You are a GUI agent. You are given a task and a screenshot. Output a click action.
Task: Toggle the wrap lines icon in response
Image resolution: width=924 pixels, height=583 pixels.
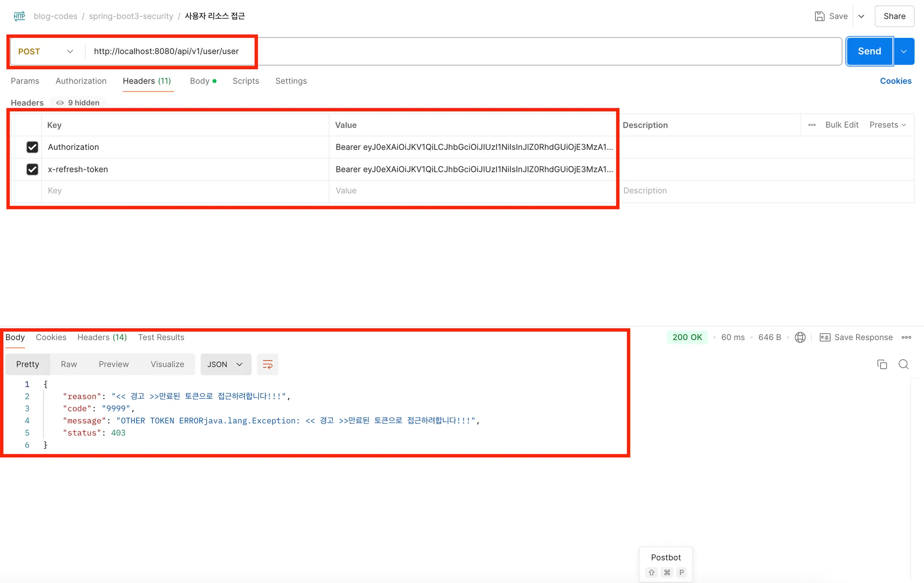(x=268, y=365)
